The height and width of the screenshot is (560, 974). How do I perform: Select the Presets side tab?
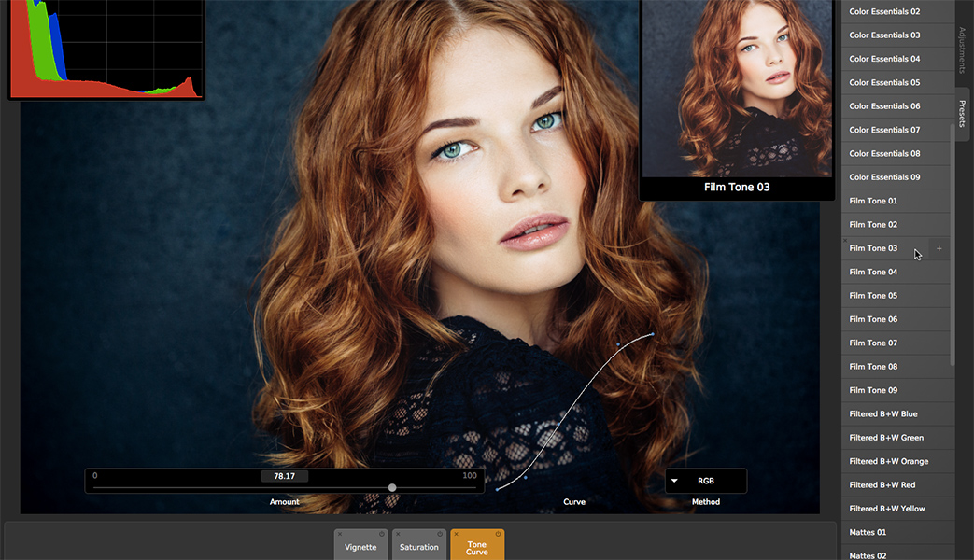(963, 114)
